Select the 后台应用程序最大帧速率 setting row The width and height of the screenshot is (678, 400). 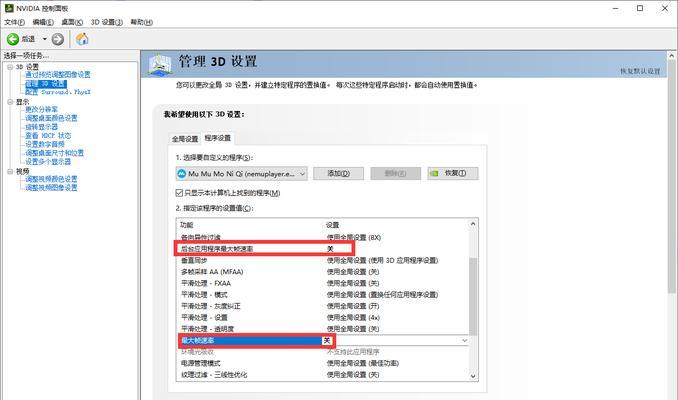pos(324,249)
